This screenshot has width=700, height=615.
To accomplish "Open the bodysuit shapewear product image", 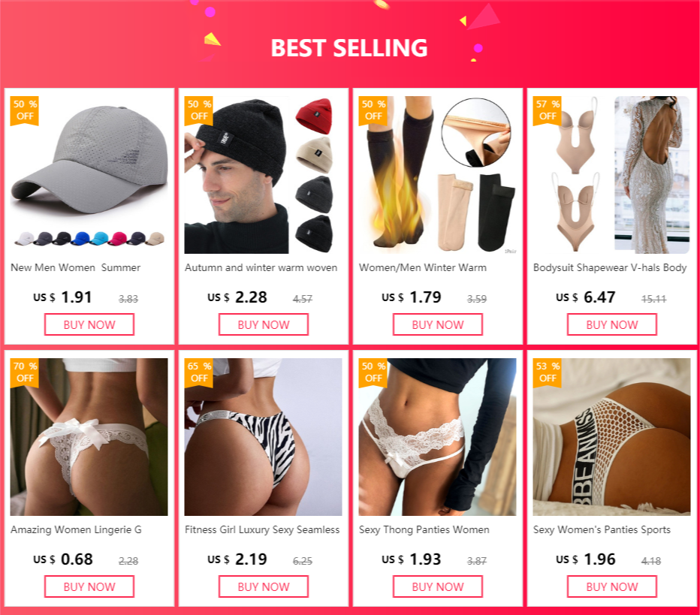I will point(611,175).
